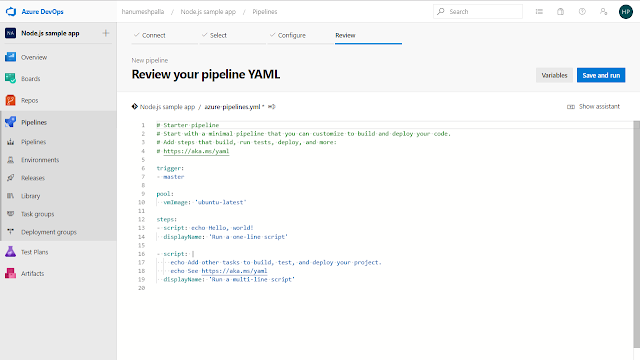Open the marketplace shopping bag icon
Screen dimensions: 640x360
click(x=560, y=11)
